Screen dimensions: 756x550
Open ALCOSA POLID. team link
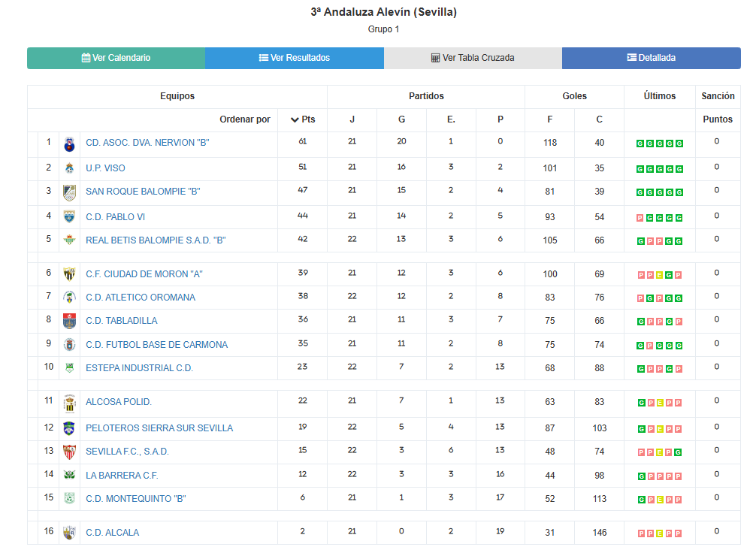119,401
